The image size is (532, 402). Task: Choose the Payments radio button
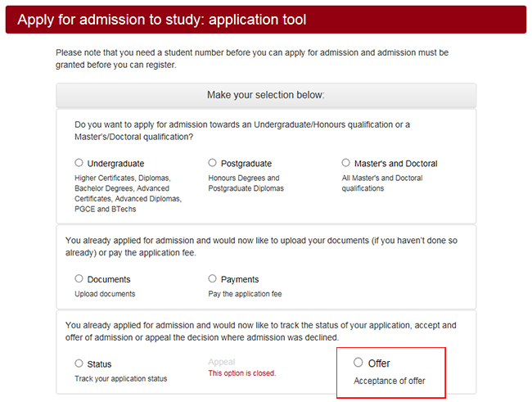[213, 278]
